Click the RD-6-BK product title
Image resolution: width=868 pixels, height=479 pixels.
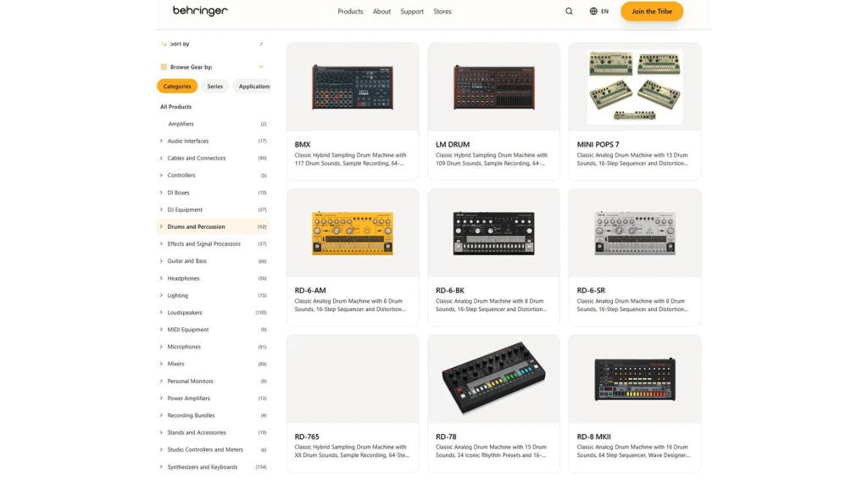pos(450,290)
